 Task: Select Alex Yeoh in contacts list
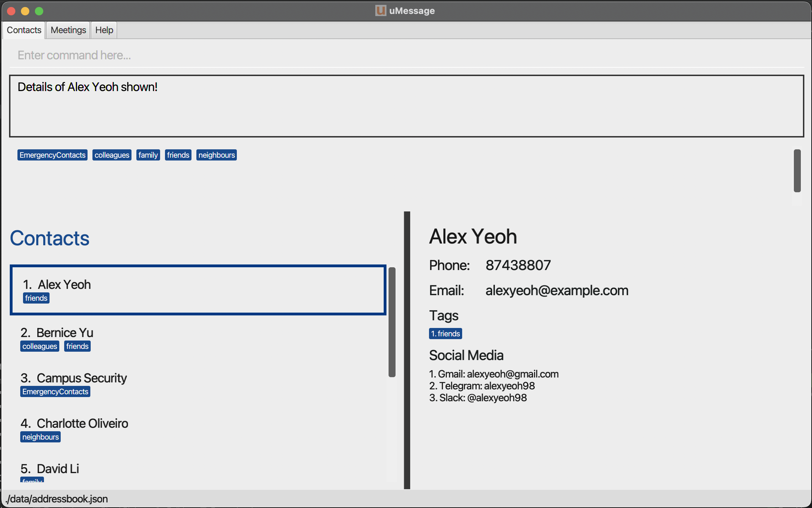pos(198,290)
